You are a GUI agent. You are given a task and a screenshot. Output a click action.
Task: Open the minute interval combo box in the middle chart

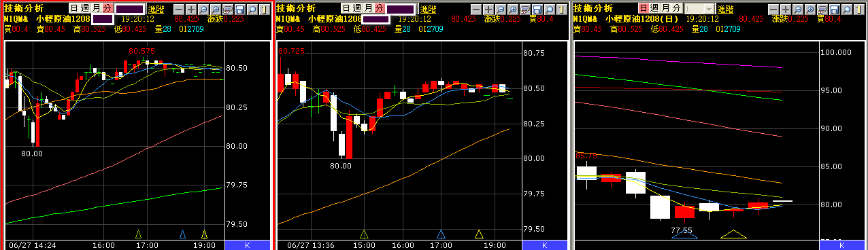point(400,9)
